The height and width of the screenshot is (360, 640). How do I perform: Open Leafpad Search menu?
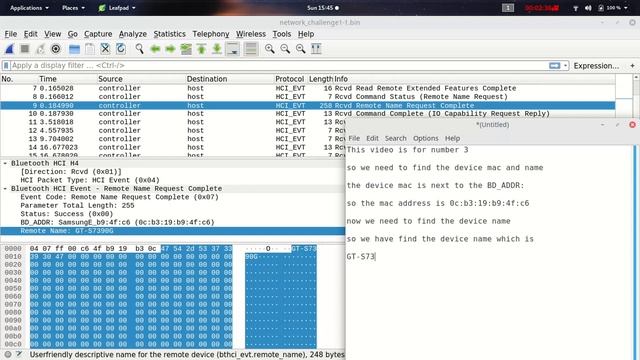click(x=396, y=138)
